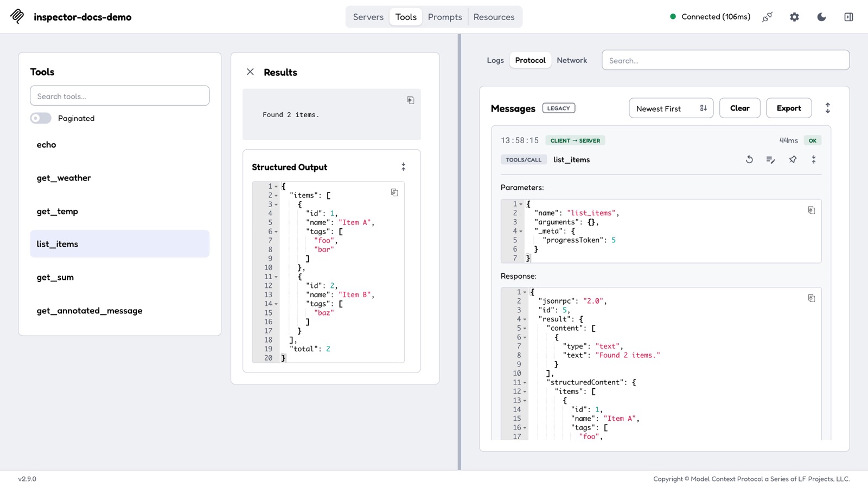
Task: Open the Prompts tab
Action: point(445,17)
